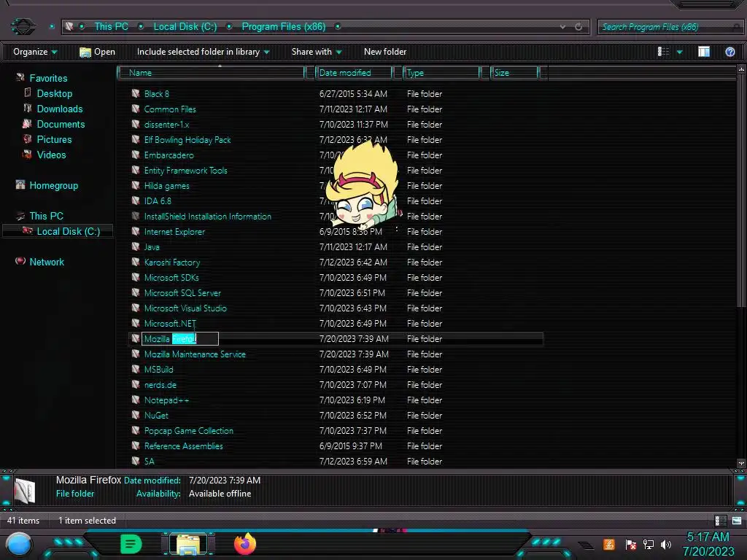
Task: Click the Notepad++ folder icon
Action: pyautogui.click(x=136, y=400)
